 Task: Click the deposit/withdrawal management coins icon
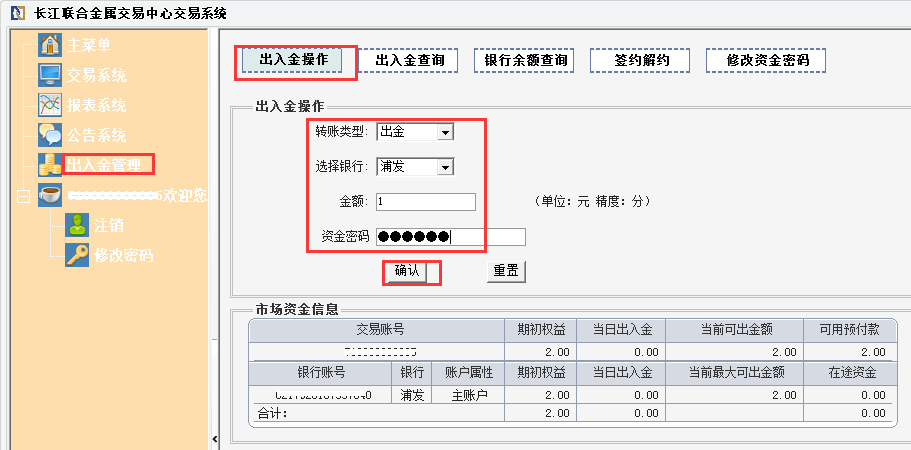[50, 164]
